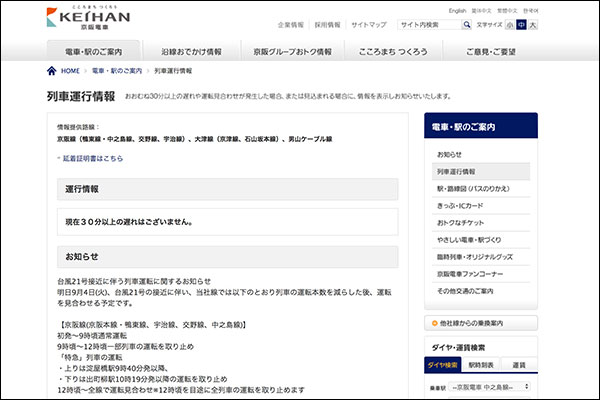Screen dimensions: 600x400
Task: Set text size to medium (中)
Action: 521,24
